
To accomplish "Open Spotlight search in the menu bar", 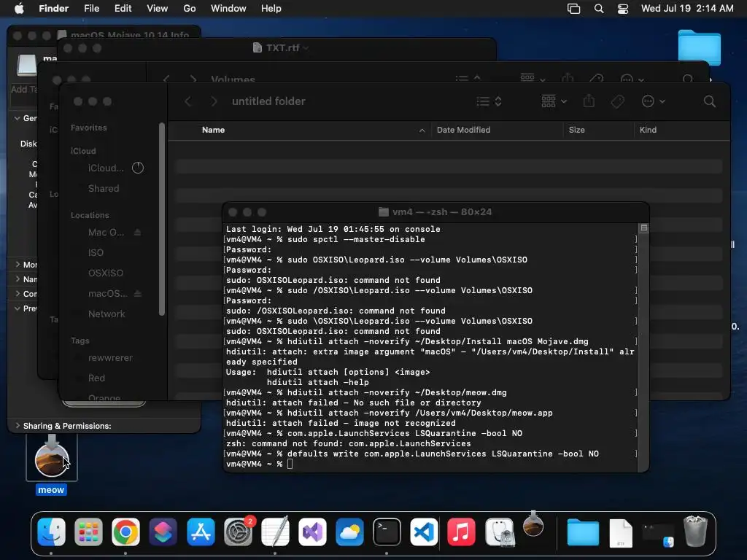I will (x=599, y=9).
